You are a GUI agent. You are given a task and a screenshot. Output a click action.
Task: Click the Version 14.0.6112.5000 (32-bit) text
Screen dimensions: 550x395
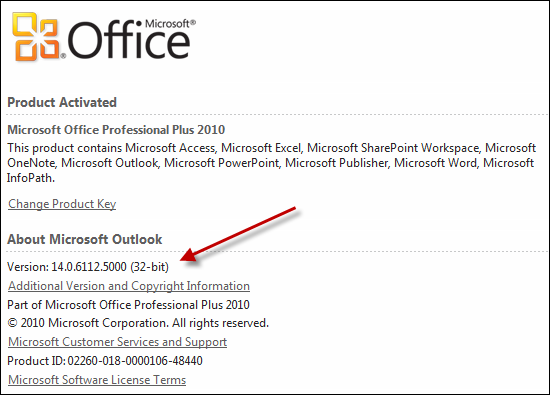coord(88,267)
